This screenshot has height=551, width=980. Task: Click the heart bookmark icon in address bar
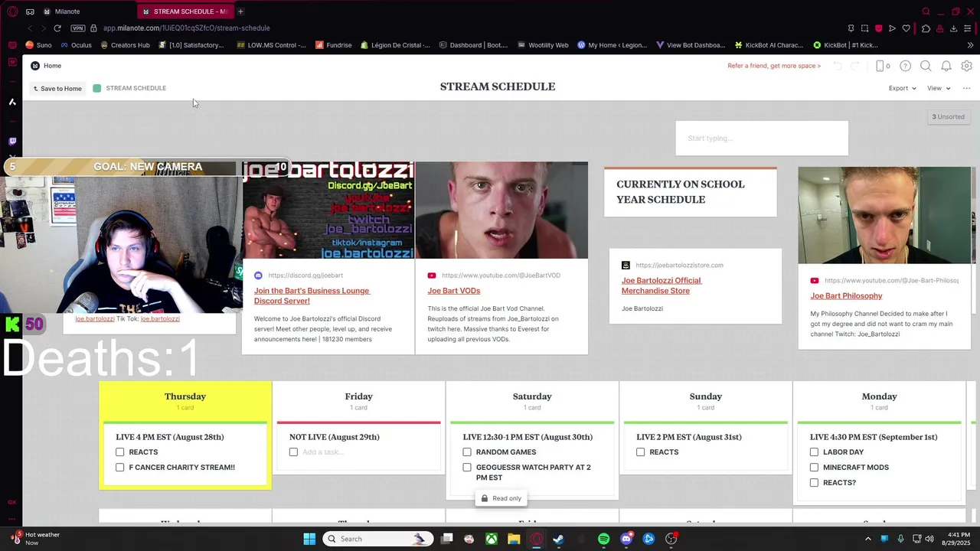[906, 28]
